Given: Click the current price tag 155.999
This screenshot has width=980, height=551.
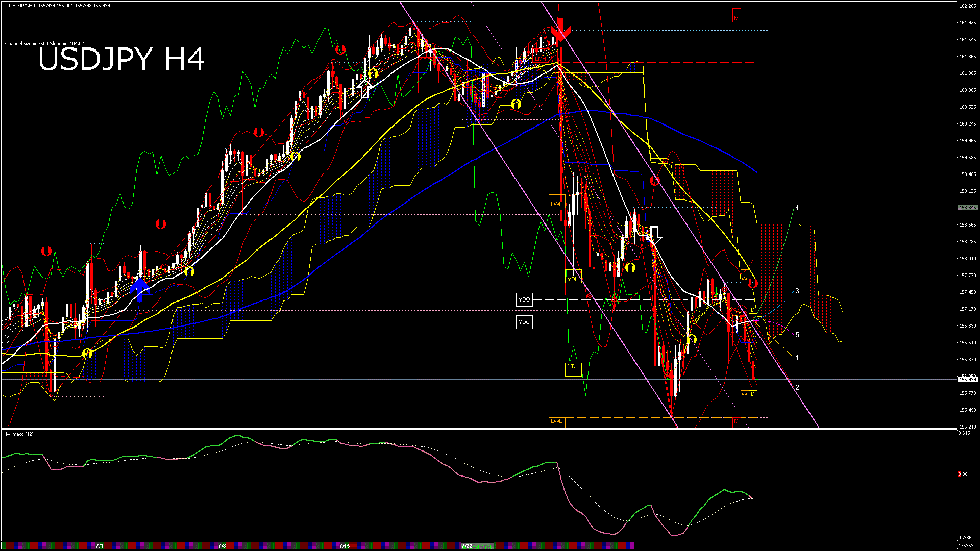Looking at the screenshot, I should pyautogui.click(x=967, y=379).
